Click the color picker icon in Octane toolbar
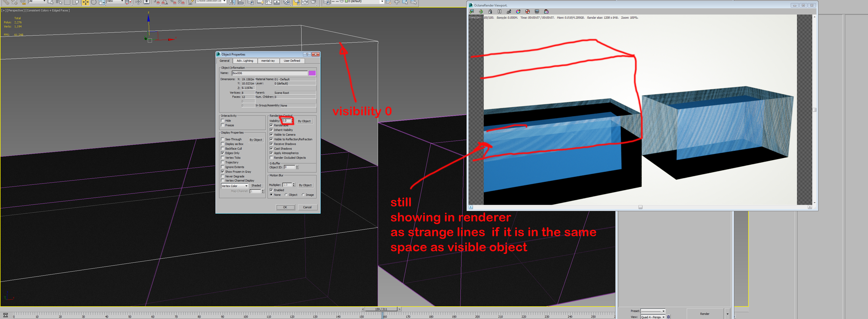Screen dimensions: 868x319 coord(518,11)
